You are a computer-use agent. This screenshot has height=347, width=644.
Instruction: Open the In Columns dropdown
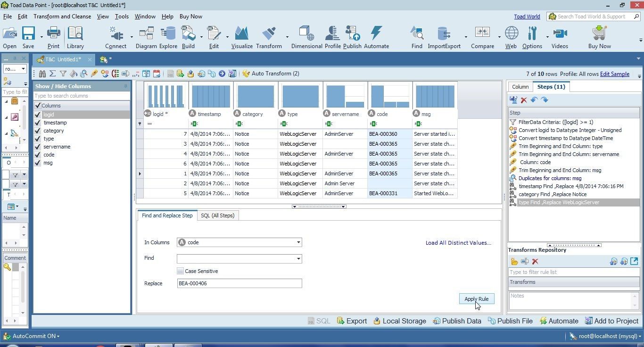click(298, 242)
